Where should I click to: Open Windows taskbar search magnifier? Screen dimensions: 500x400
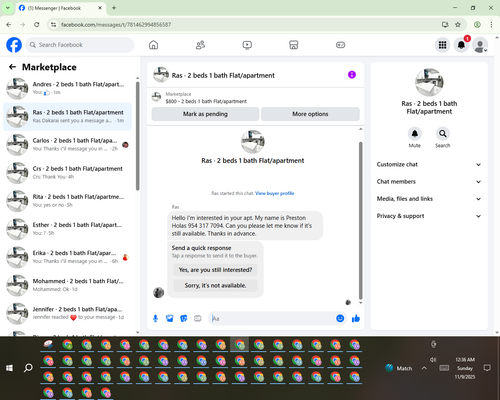[x=28, y=368]
